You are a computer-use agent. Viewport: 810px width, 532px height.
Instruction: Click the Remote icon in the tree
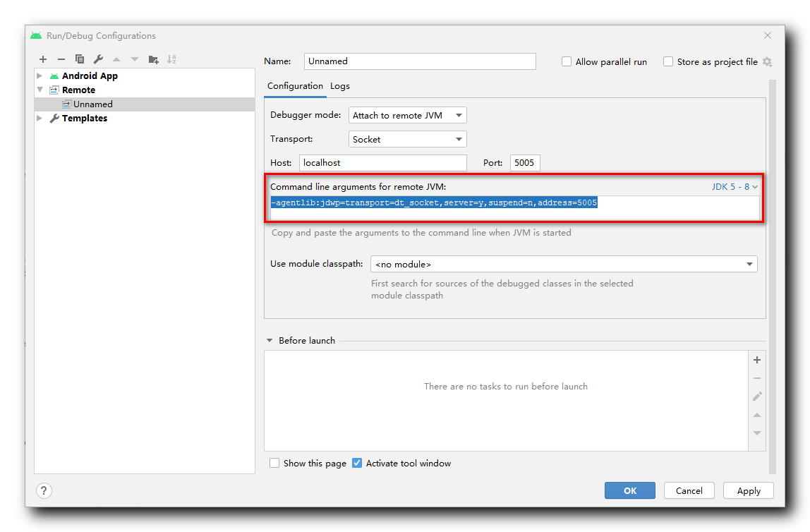click(54, 90)
